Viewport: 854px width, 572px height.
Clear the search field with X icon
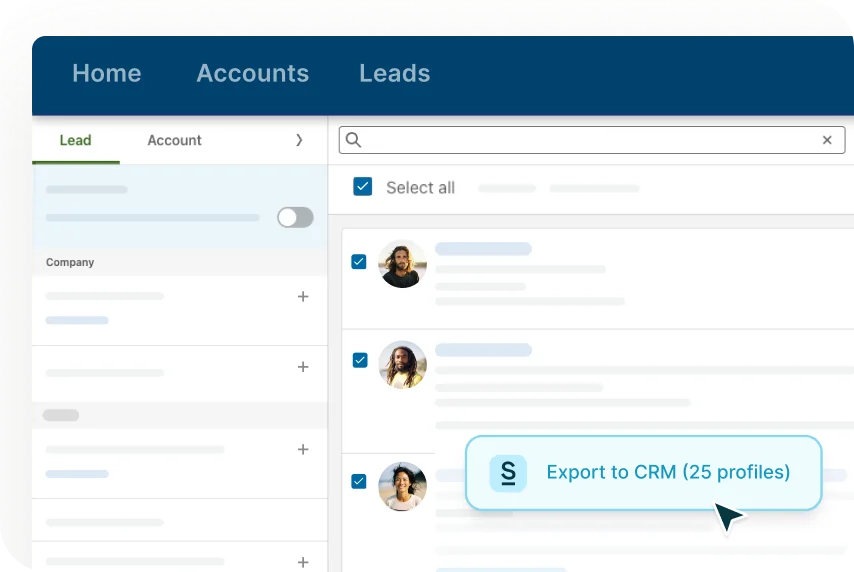pyautogui.click(x=827, y=140)
